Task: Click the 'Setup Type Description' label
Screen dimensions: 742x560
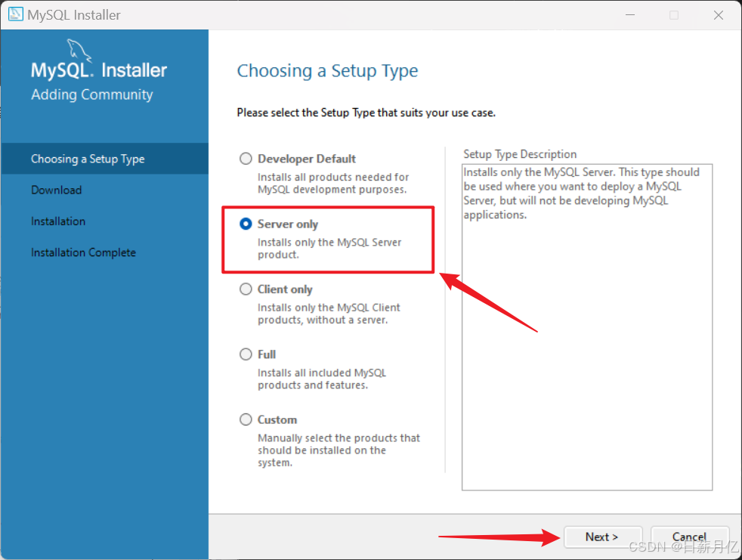Action: (520, 154)
